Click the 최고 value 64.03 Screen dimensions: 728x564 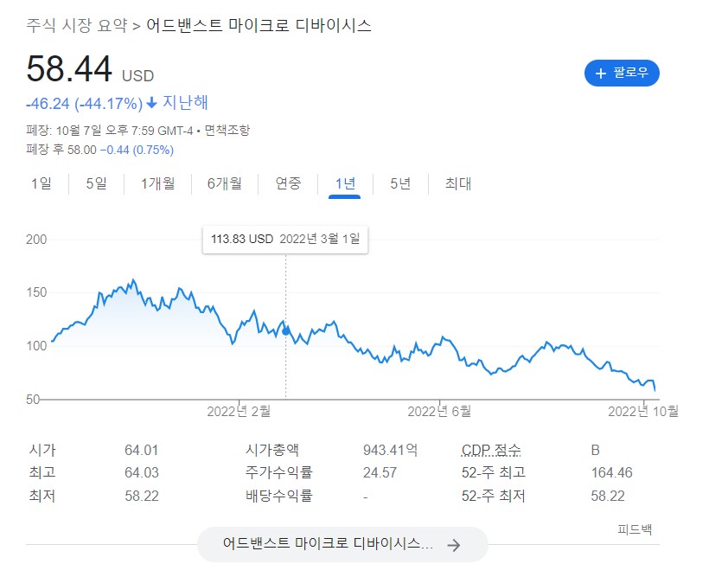click(x=142, y=472)
